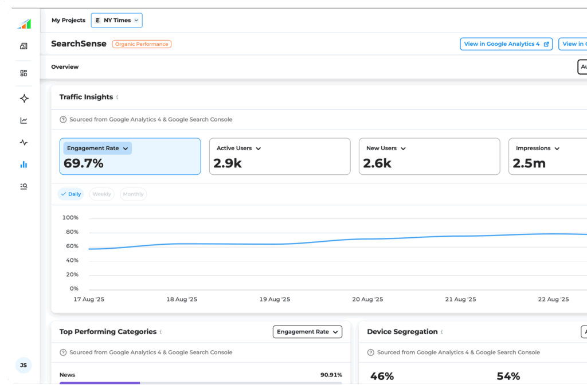Click View in Google Analytics 4
This screenshot has height=392, width=587.
[506, 44]
